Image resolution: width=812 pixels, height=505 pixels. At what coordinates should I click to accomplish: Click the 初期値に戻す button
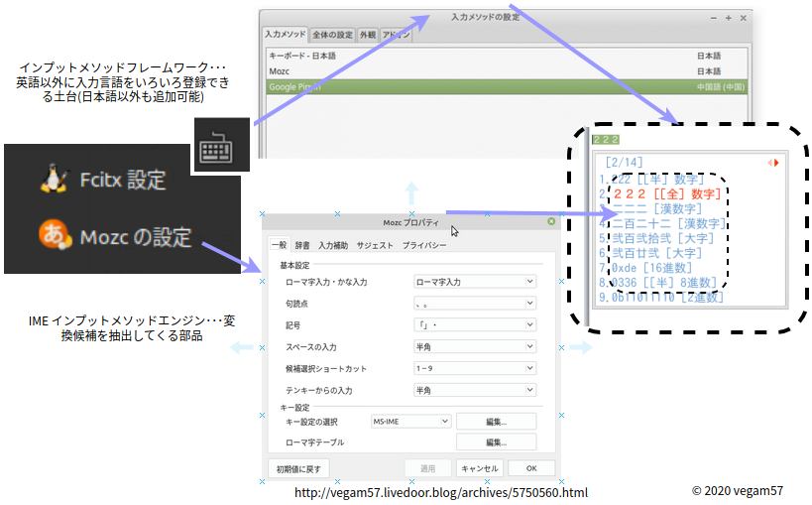(x=298, y=468)
